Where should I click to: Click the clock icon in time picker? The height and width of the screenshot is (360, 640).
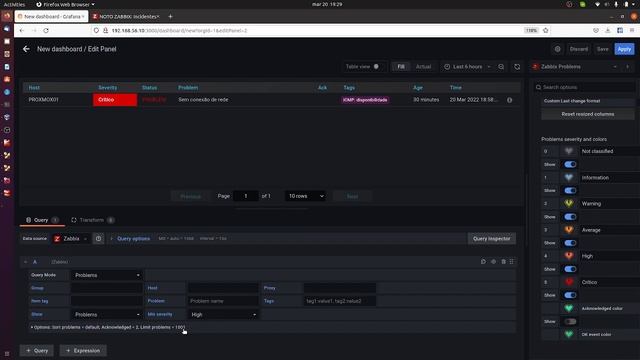[x=447, y=67]
